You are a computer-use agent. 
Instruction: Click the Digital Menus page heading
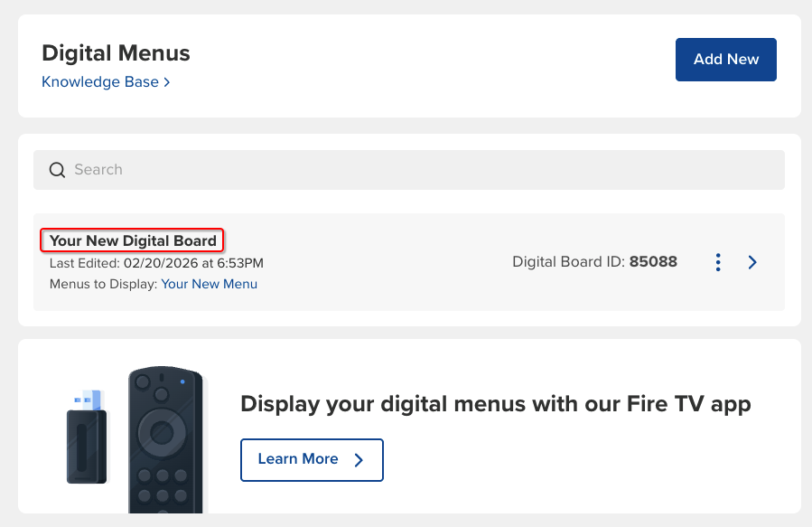click(116, 53)
